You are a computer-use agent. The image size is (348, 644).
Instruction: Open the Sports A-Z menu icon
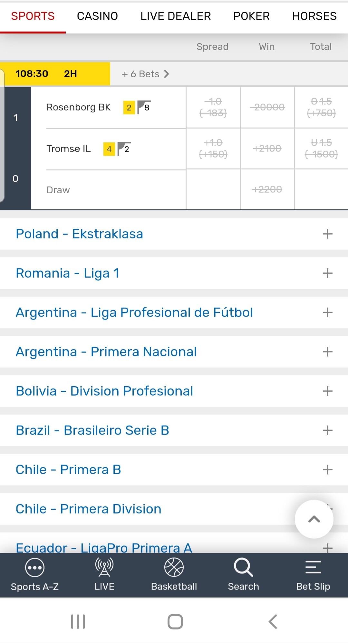34,567
